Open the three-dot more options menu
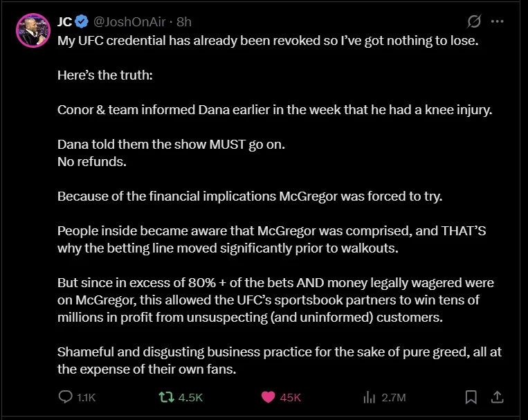The height and width of the screenshot is (420, 528). (498, 21)
